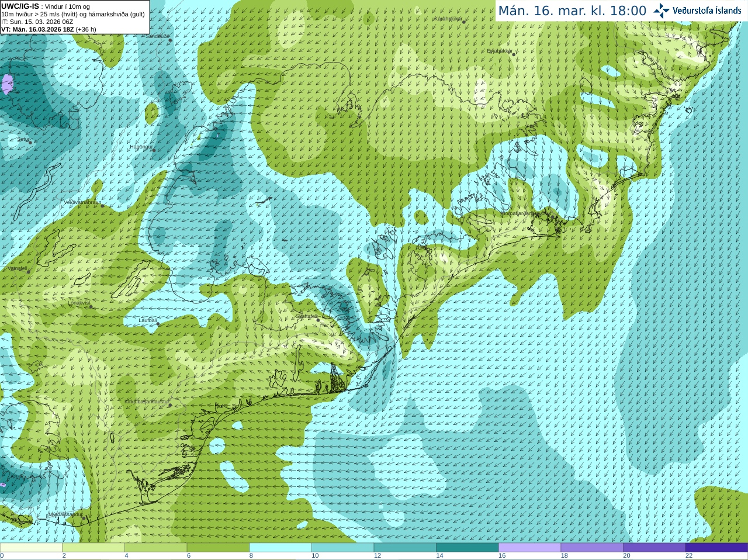Click the VT: Mán. 16.03.2026 18Z valid time
The image size is (748, 560).
coord(37,29)
